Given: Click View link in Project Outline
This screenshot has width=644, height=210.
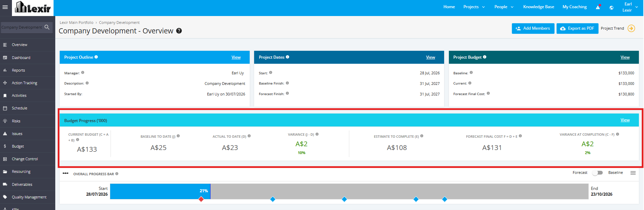Looking at the screenshot, I should tap(236, 57).
